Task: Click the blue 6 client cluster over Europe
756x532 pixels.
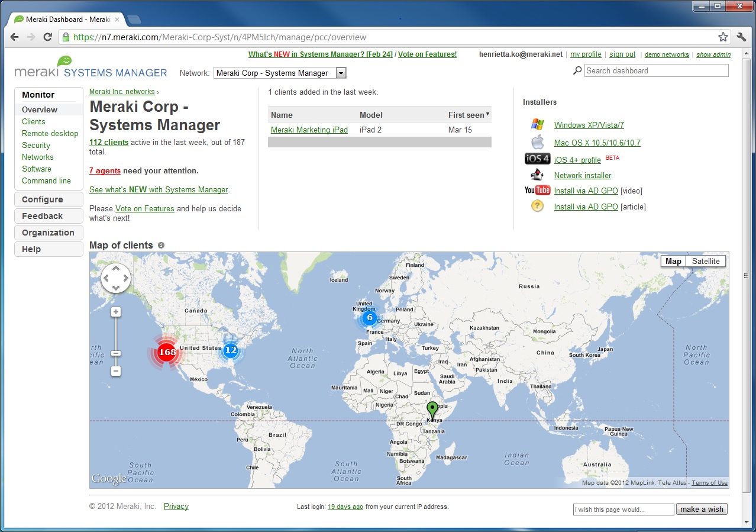Action: pos(369,318)
